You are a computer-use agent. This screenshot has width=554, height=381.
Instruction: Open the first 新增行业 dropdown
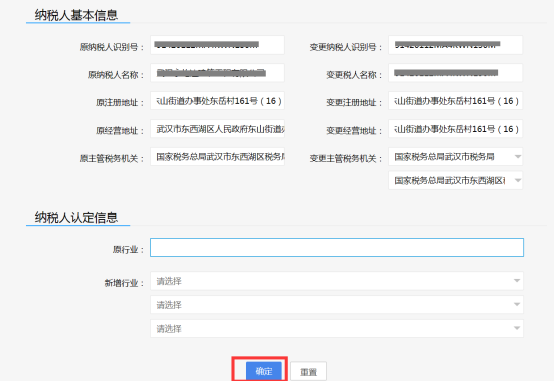[x=337, y=281]
